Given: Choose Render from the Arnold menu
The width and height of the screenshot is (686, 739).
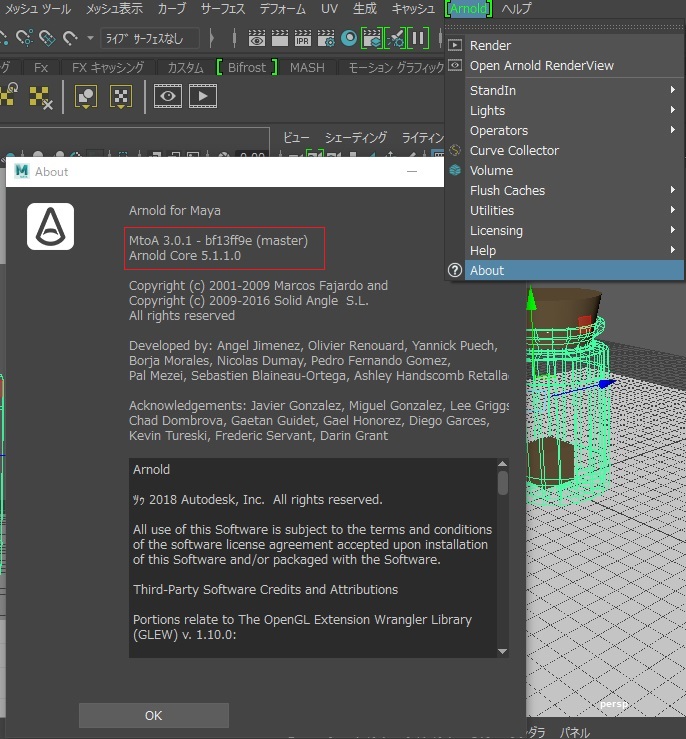Looking at the screenshot, I should click(x=574, y=46).
